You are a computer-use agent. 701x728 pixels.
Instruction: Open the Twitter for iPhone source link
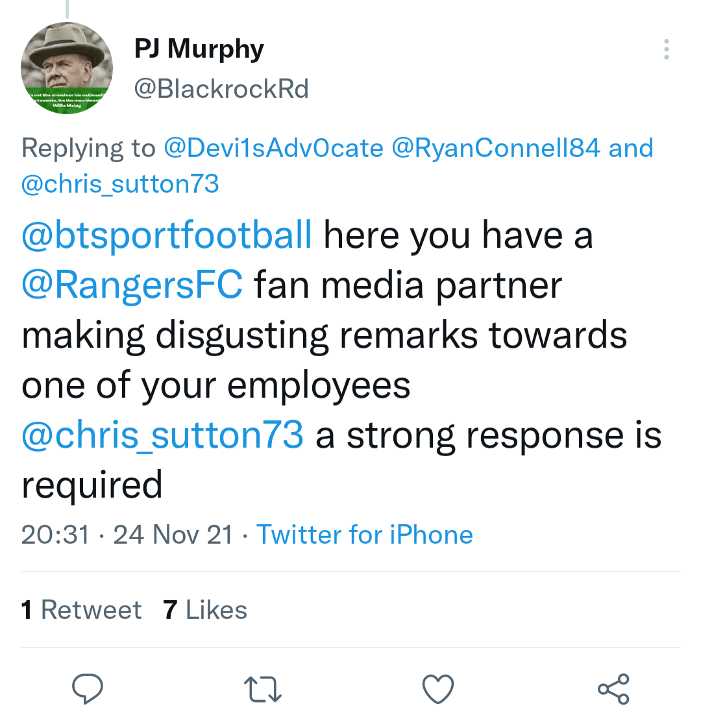click(365, 535)
